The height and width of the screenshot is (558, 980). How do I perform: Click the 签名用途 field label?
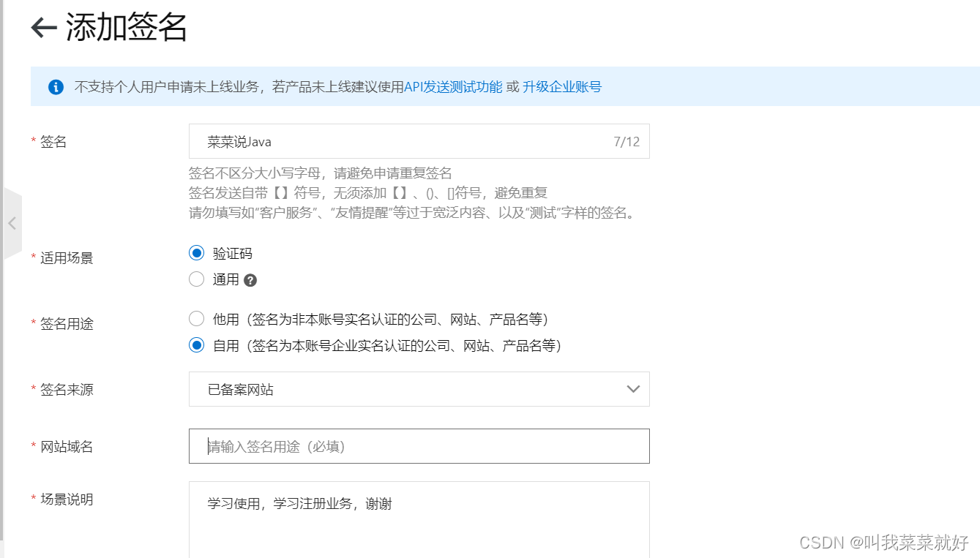click(x=67, y=323)
